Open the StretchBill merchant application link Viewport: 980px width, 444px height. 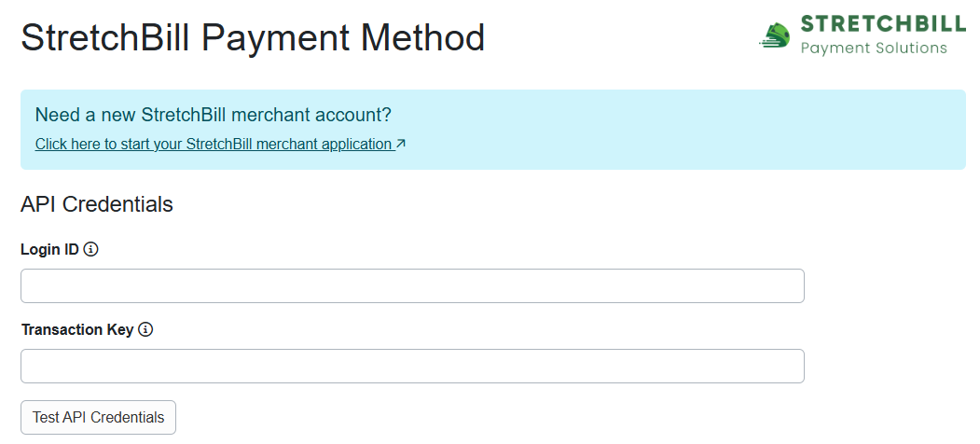[220, 145]
